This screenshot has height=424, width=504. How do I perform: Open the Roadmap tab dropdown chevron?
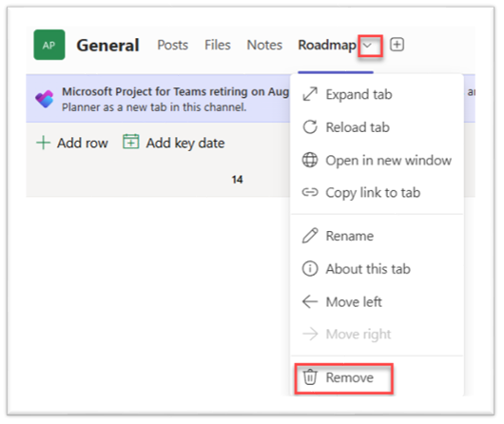click(367, 46)
